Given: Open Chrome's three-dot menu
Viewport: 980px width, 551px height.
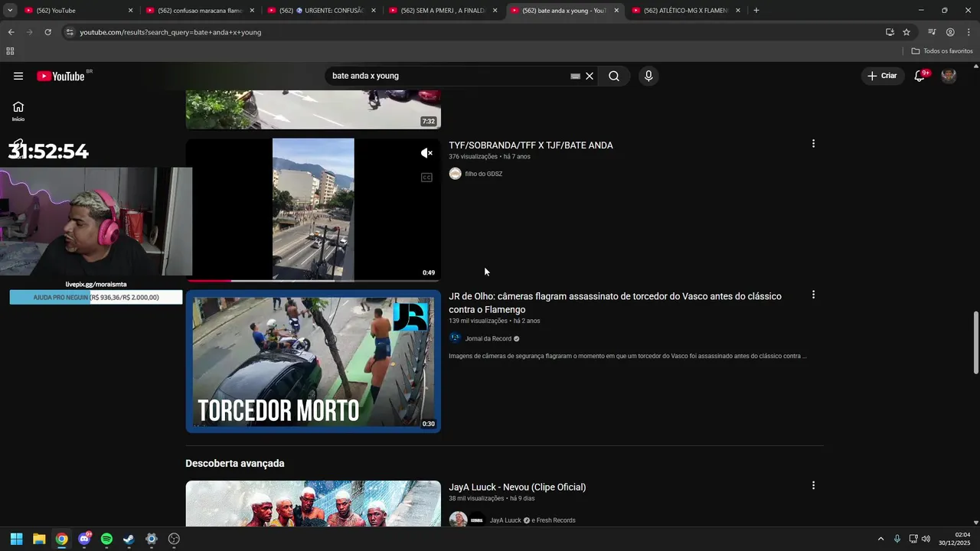Looking at the screenshot, I should click(969, 32).
